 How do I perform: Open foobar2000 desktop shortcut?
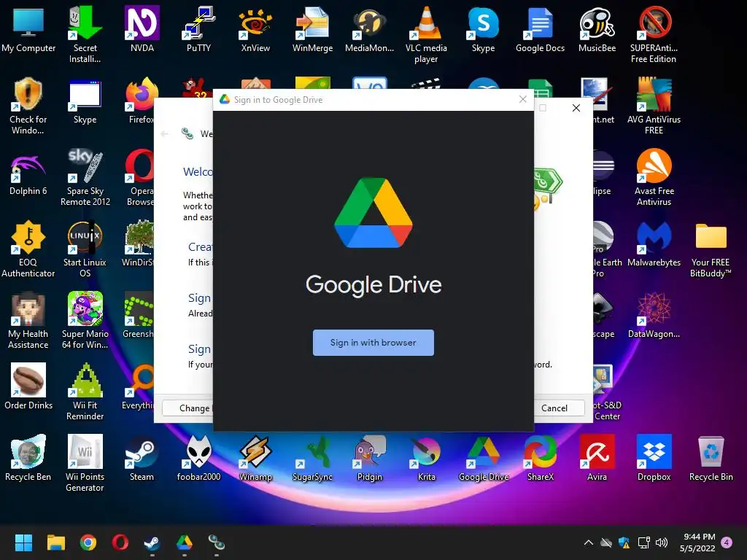(x=198, y=458)
